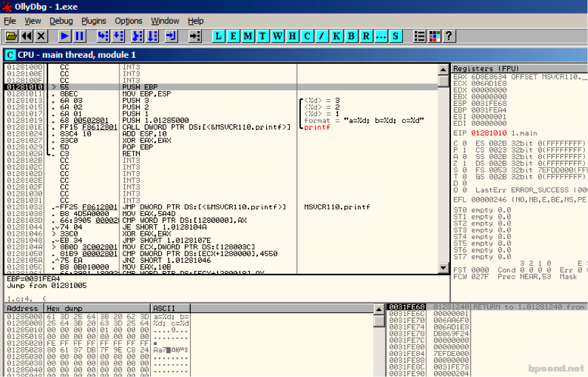Run the program with the play icon
The image size is (588, 377).
[65, 37]
